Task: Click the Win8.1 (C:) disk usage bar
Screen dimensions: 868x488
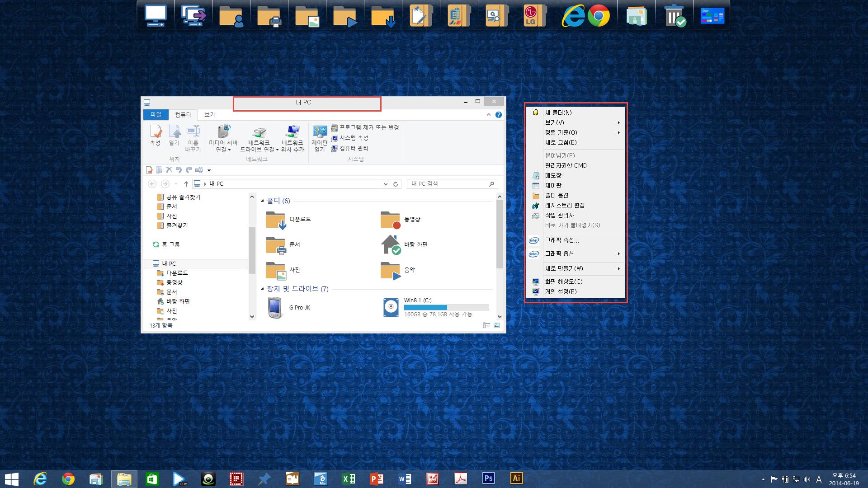Action: click(446, 307)
